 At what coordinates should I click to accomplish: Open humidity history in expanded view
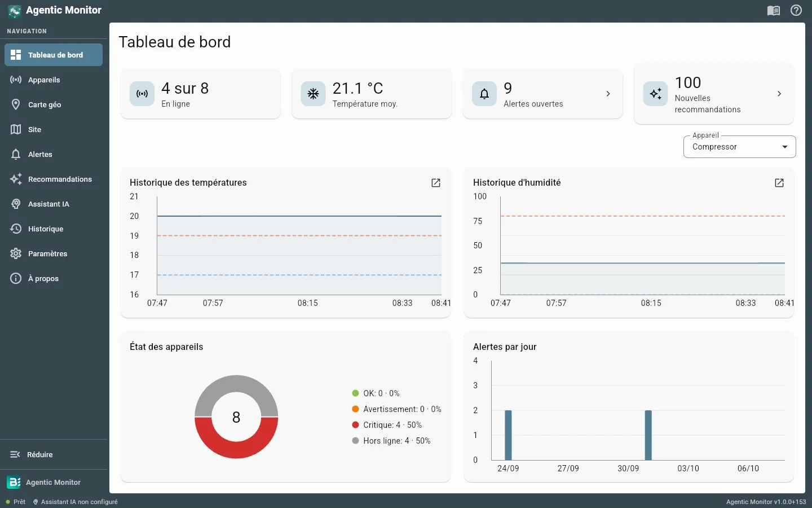[x=779, y=183]
